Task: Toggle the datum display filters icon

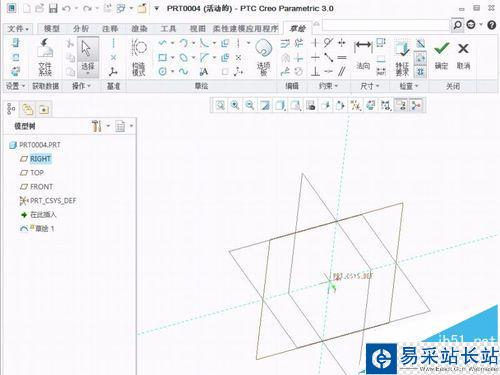Action: [355, 106]
